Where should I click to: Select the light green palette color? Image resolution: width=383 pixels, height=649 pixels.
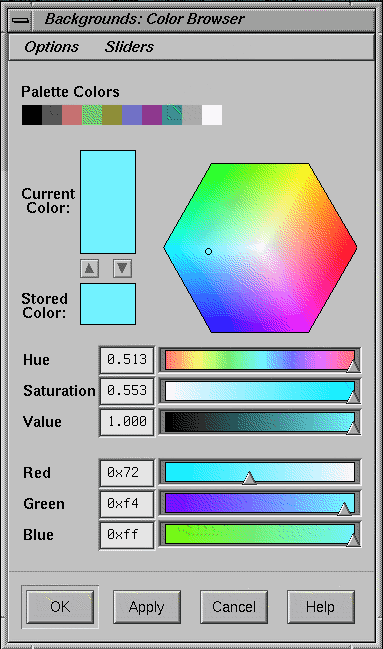pyautogui.click(x=92, y=115)
